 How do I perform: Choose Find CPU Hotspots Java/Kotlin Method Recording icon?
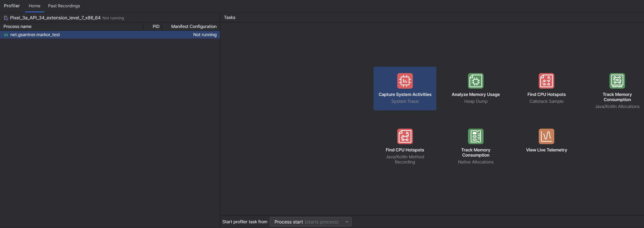click(x=405, y=136)
